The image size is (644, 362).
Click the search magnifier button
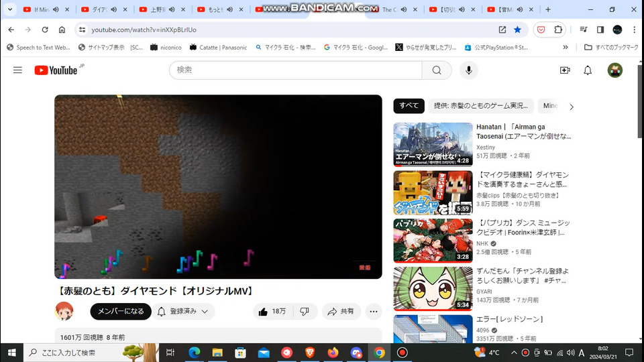coord(437,70)
